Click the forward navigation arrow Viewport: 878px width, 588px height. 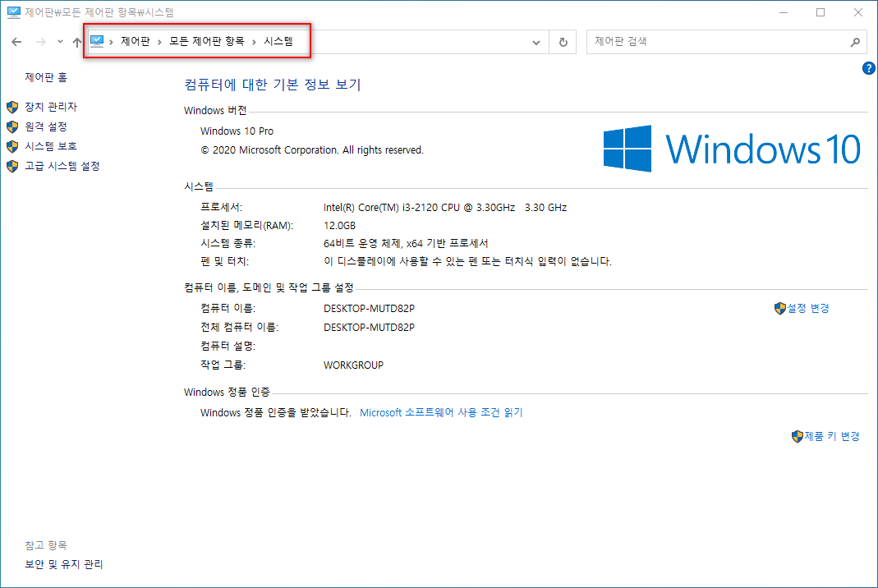coord(41,42)
